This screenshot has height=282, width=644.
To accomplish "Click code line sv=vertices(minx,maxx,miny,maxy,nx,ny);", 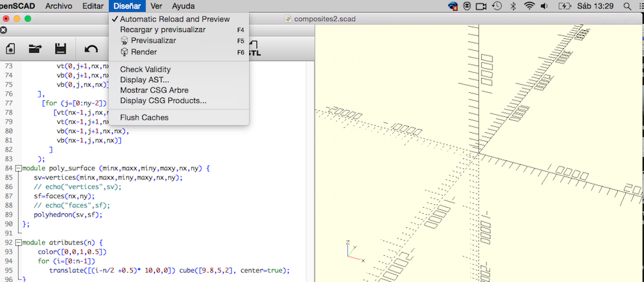I will coord(108,178).
